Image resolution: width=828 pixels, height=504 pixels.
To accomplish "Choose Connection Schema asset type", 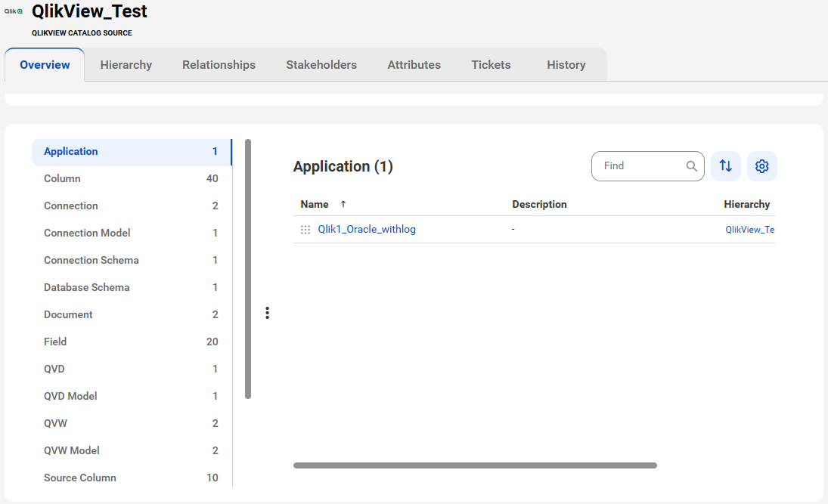I will 131,260.
